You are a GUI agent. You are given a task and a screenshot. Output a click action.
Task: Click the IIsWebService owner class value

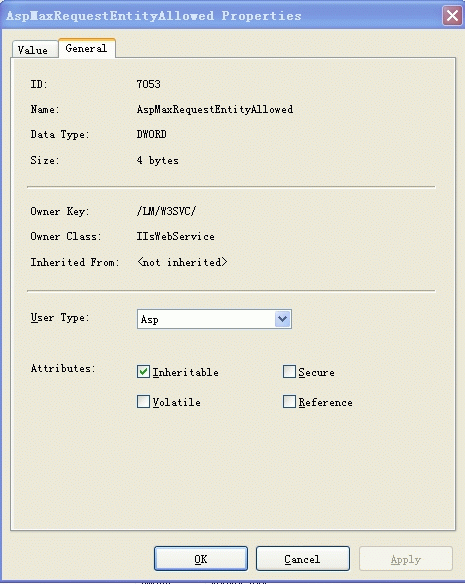point(175,236)
